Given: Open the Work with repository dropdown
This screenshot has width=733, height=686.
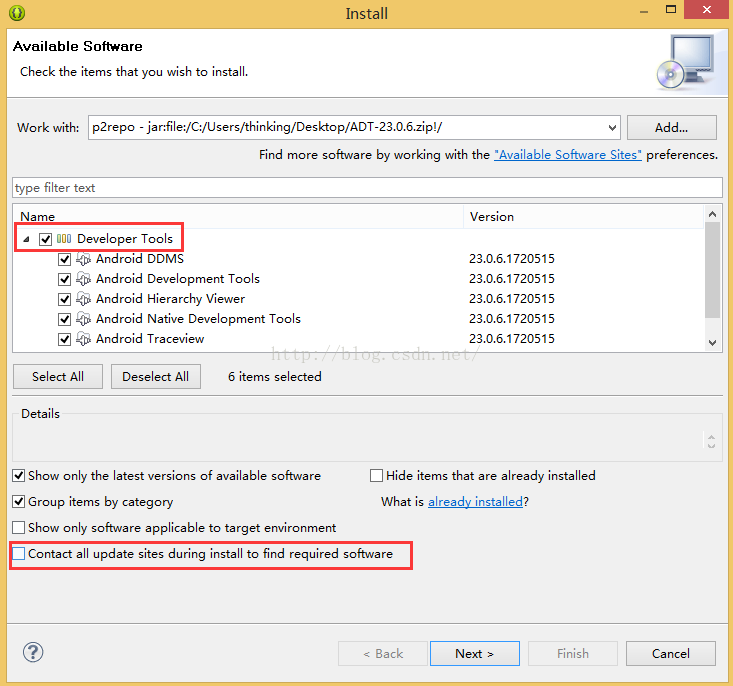Looking at the screenshot, I should point(612,128).
